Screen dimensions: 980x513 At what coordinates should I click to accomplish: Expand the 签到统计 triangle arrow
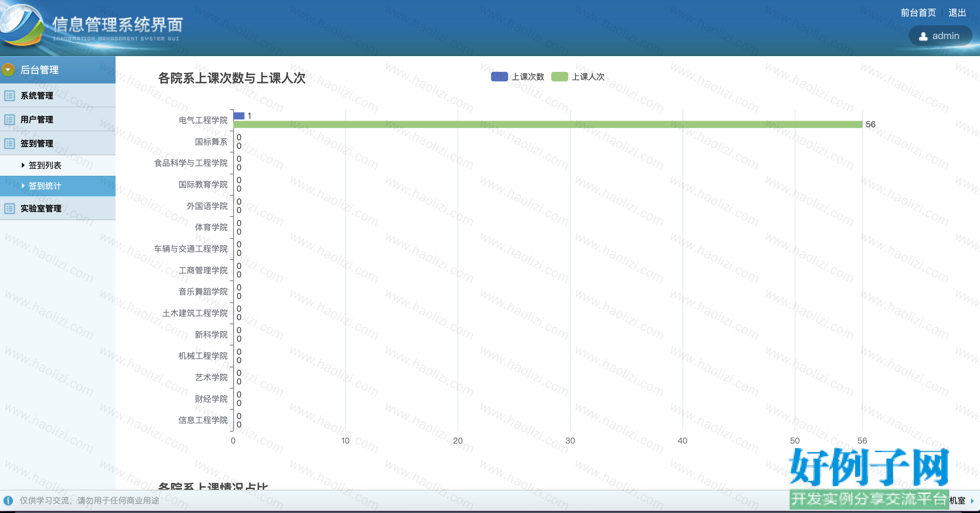pos(23,186)
